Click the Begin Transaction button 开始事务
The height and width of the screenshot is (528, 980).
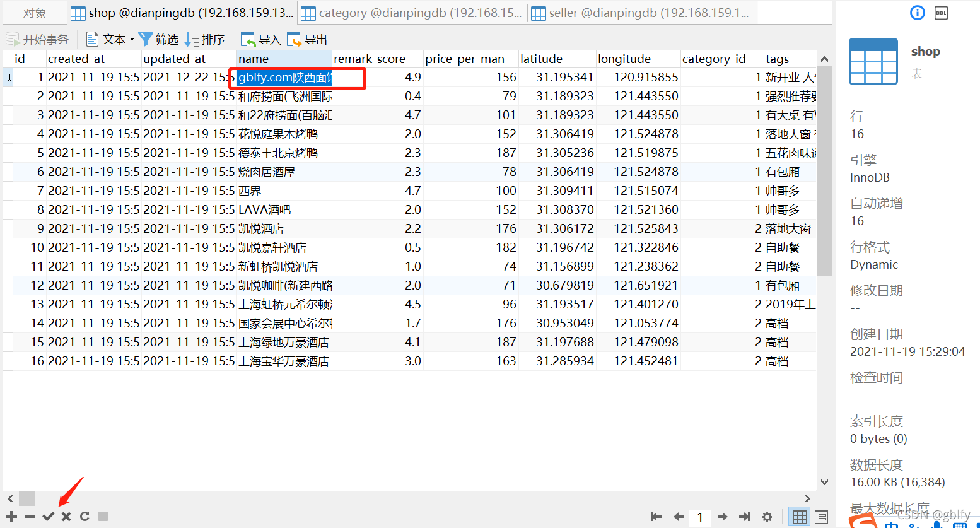[x=37, y=39]
